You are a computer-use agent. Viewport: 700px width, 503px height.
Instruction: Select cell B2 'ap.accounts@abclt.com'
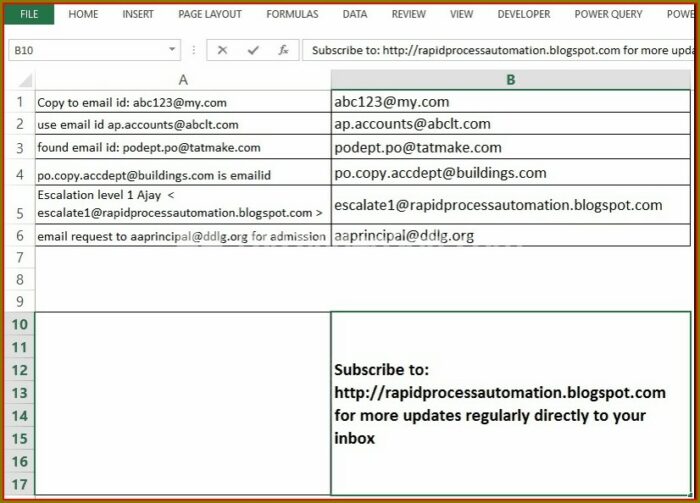(x=511, y=124)
